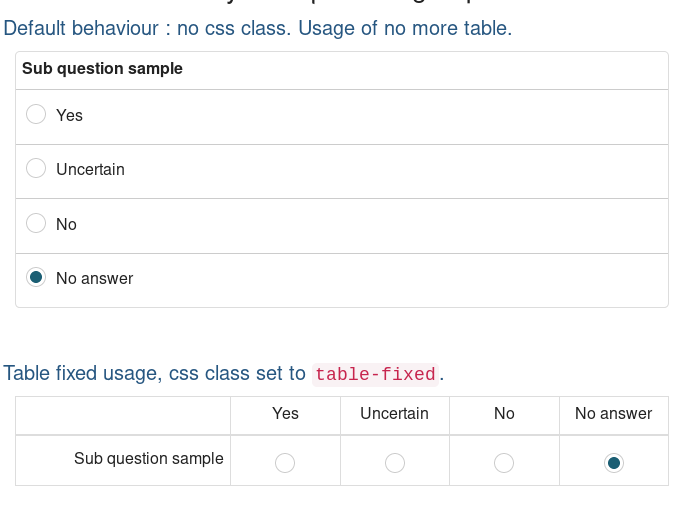Screen dimensions: 684x513
Task: Click the 'Yes' column header in table
Action: 285,414
